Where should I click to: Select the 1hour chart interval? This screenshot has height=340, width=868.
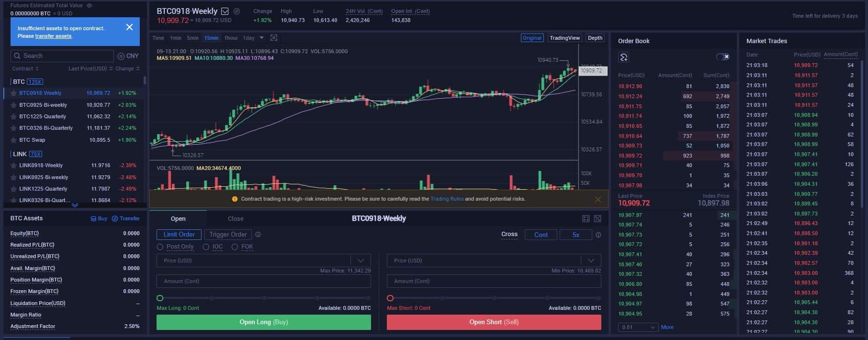[x=231, y=38]
